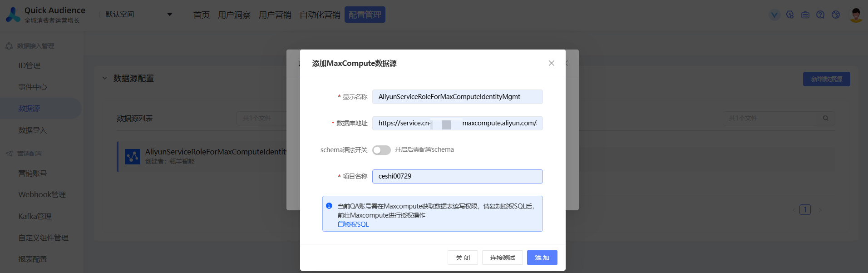868x273 pixels.
Task: Click the right 共1个文件 search field
Action: pyautogui.click(x=779, y=118)
